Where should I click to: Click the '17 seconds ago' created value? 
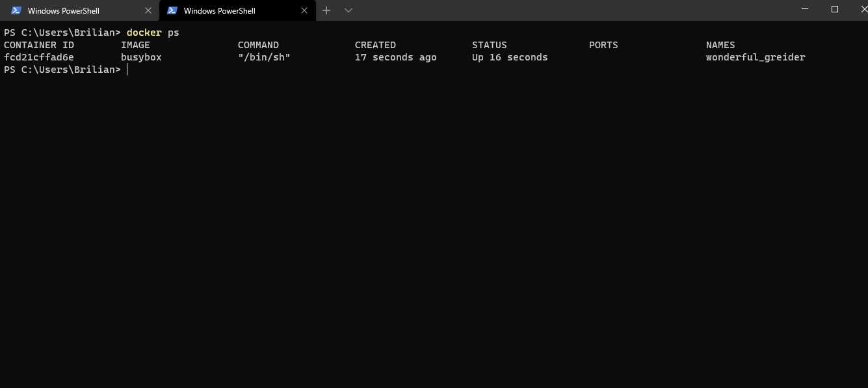396,57
